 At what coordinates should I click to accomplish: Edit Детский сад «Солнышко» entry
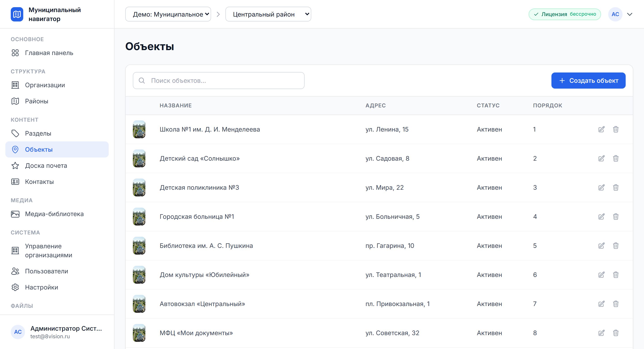click(601, 158)
